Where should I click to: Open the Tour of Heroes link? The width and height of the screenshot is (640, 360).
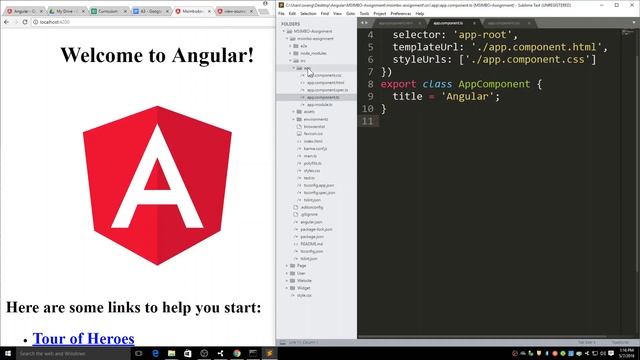click(x=83, y=338)
